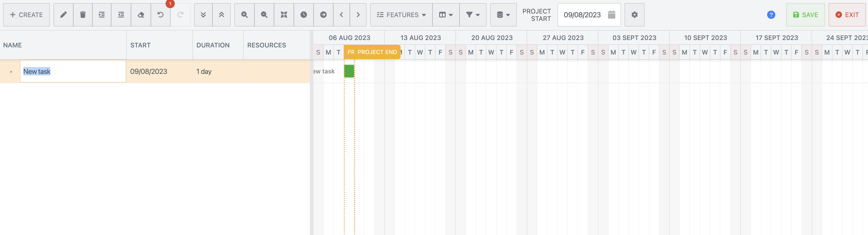
Task: Zoom the timeline to fit
Action: coord(284,15)
